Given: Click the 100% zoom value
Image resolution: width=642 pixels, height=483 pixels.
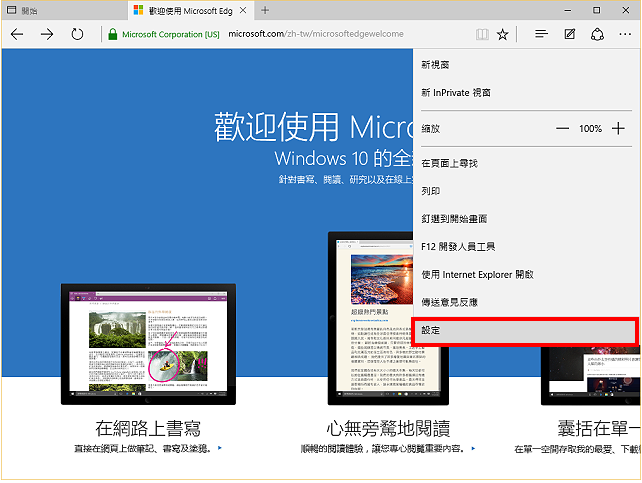Looking at the screenshot, I should click(x=590, y=129).
